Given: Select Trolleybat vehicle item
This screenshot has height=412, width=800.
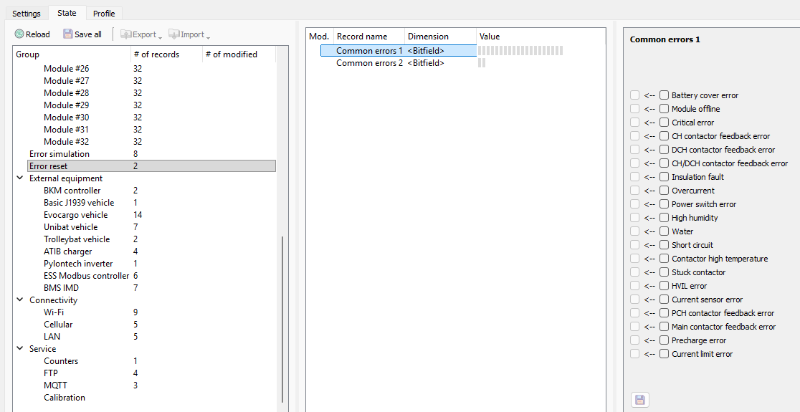Looking at the screenshot, I should click(x=77, y=239).
